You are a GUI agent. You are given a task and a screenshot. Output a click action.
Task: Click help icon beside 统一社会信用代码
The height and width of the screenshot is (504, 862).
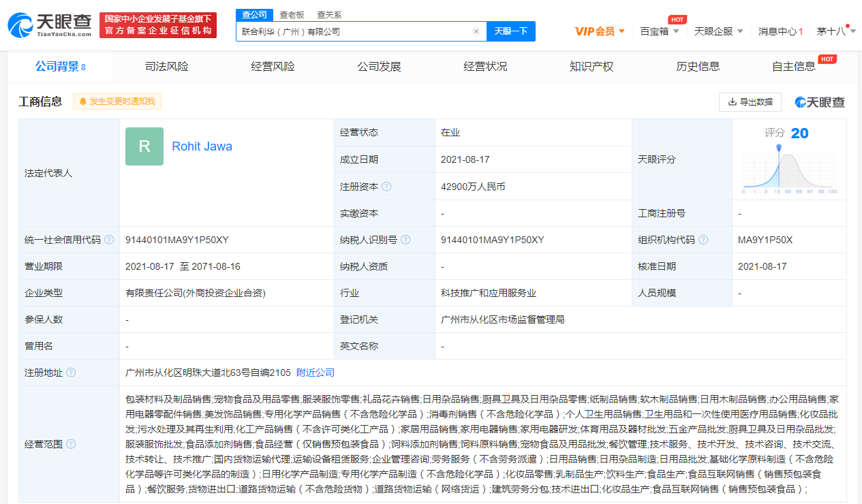[x=109, y=240]
